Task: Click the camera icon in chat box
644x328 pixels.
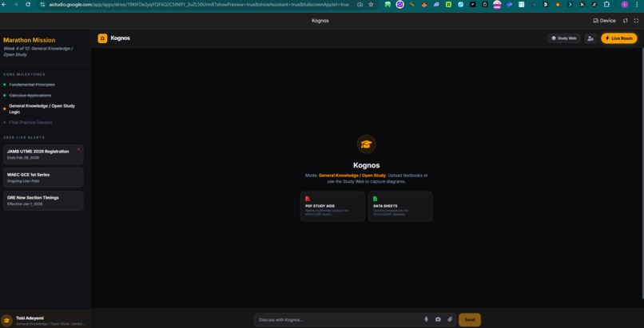Action: coord(438,319)
